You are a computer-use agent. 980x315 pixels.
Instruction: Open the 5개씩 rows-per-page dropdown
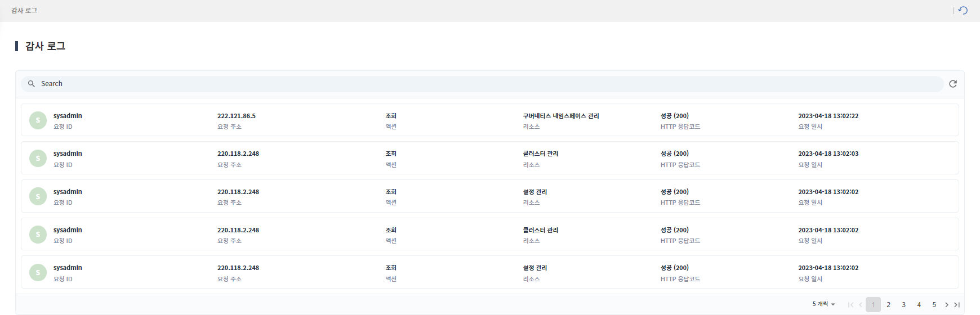click(x=823, y=304)
